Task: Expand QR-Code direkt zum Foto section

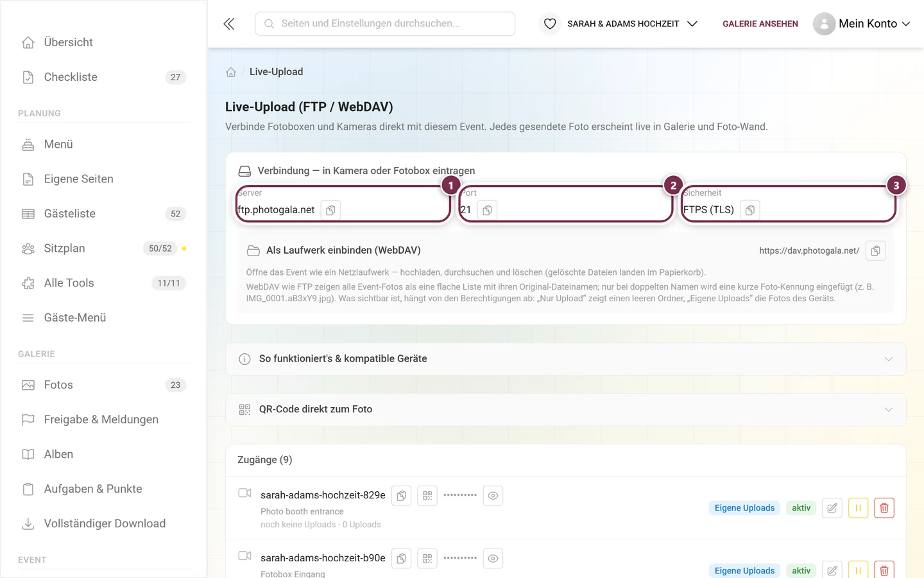Action: click(x=566, y=410)
